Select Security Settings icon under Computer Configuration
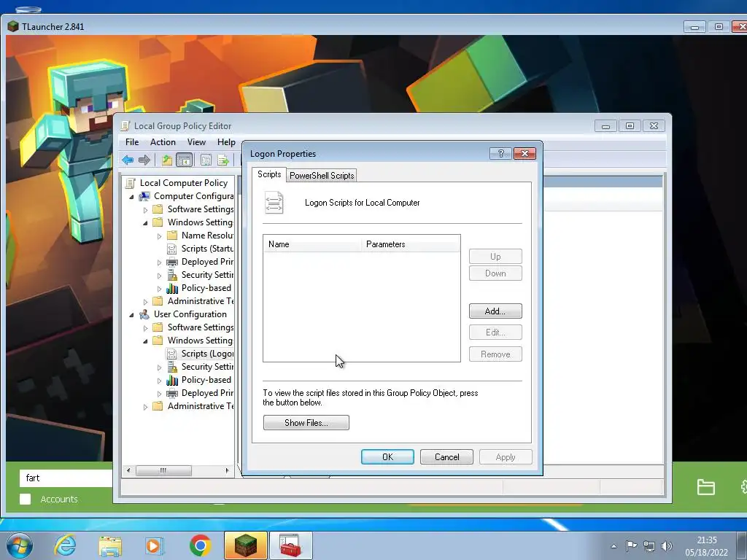Image resolution: width=747 pixels, height=560 pixels. [x=172, y=275]
